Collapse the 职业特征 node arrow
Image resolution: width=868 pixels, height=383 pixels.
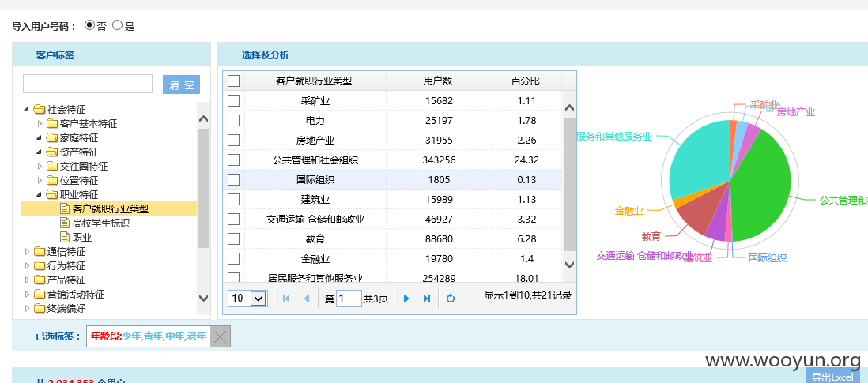coord(40,194)
